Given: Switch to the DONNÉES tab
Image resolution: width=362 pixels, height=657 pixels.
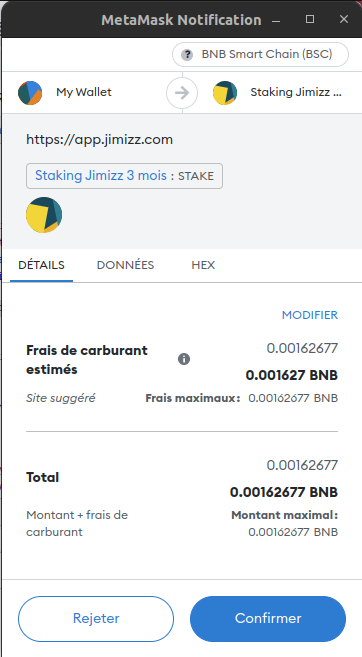Looking at the screenshot, I should pos(125,265).
